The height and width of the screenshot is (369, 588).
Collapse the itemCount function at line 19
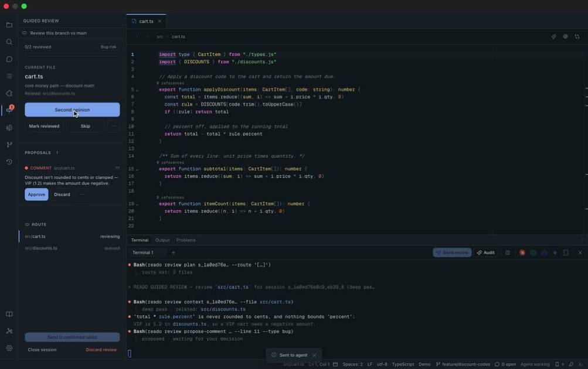(x=137, y=204)
